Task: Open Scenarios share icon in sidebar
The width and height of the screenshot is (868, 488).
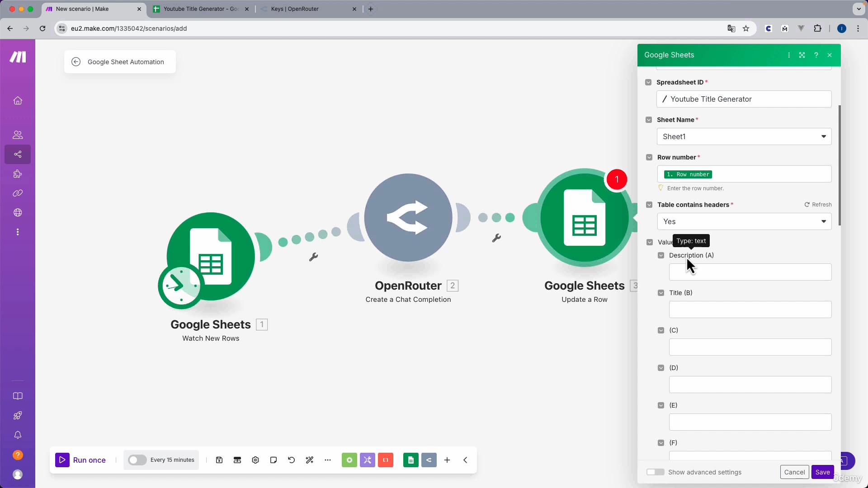Action: point(18,154)
